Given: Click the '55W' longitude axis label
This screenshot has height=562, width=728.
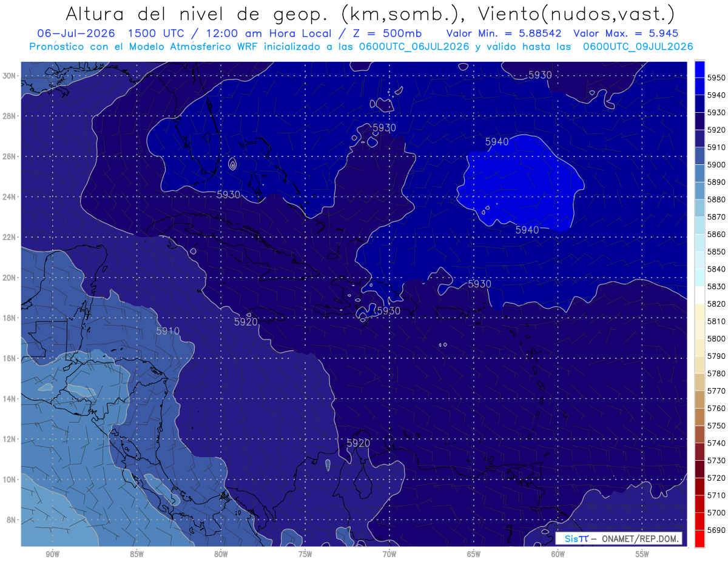Looking at the screenshot, I should pos(642,554).
